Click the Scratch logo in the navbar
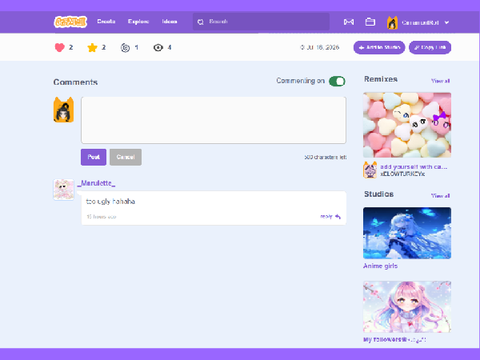 point(70,22)
